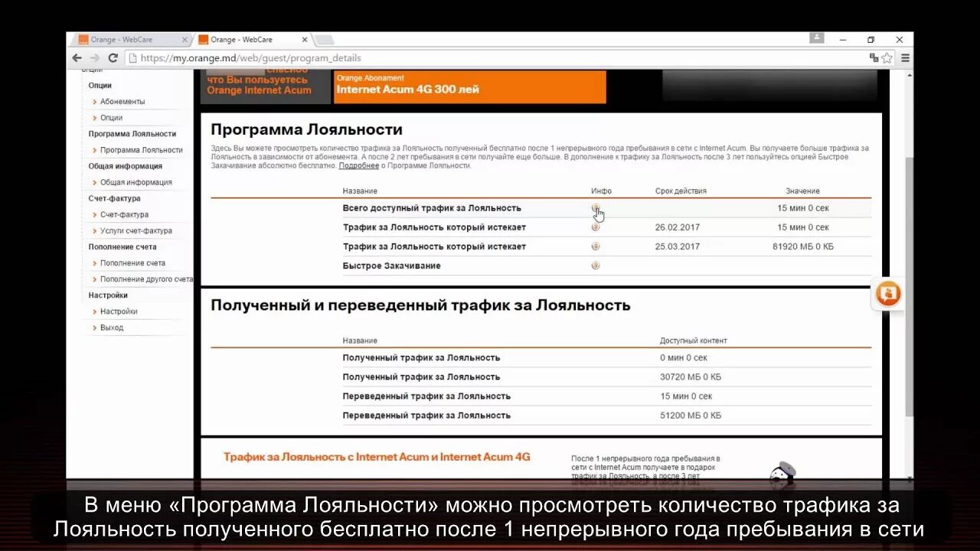980x551 pixels.
Task: Click Трафик за Лояльность с Internet Acum heading
Action: coord(377,457)
